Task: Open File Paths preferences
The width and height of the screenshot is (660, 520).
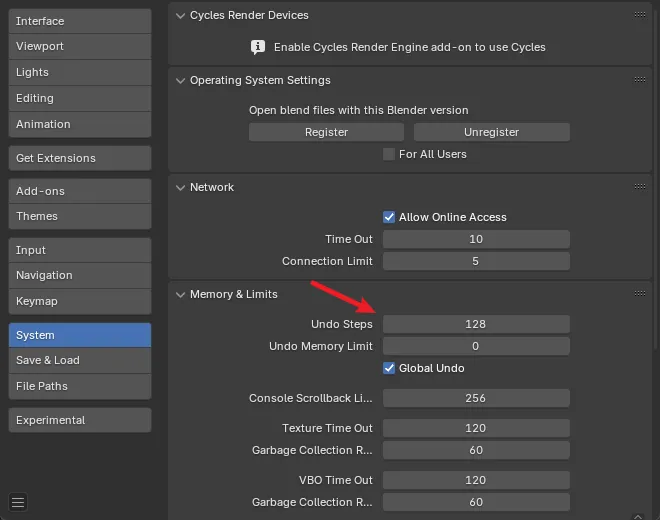Action: [x=80, y=387]
